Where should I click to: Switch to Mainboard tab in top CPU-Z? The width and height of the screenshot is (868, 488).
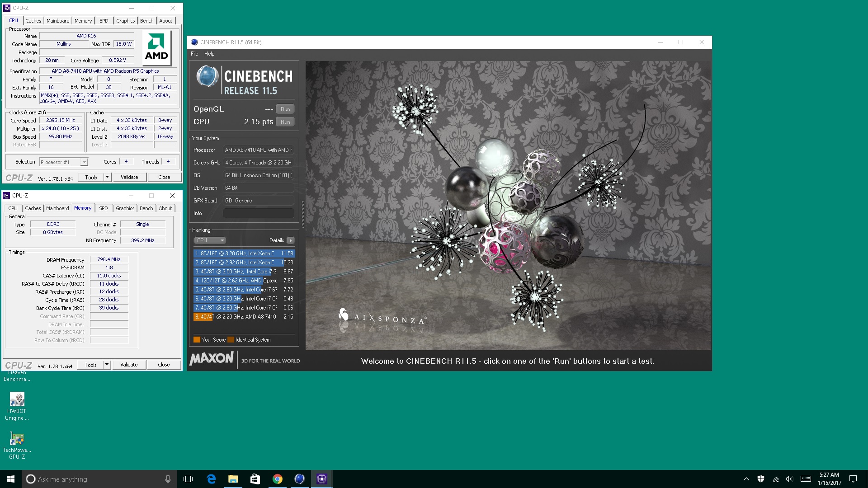(x=58, y=21)
